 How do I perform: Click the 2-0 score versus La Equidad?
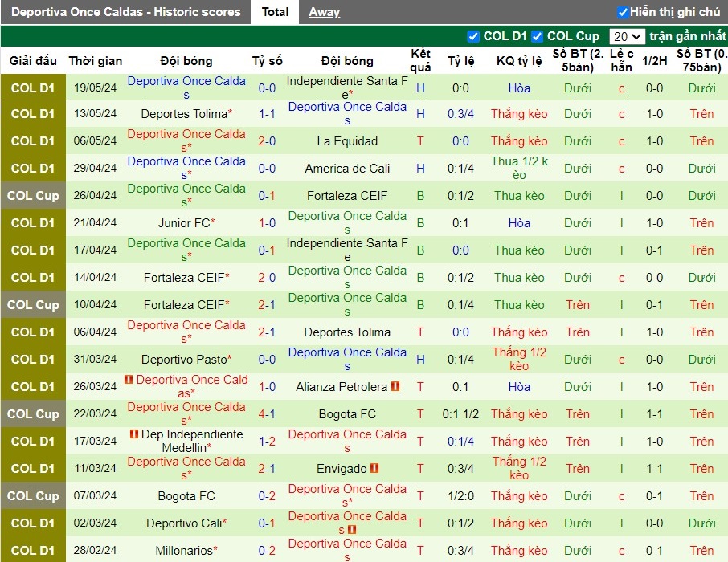[x=267, y=141]
